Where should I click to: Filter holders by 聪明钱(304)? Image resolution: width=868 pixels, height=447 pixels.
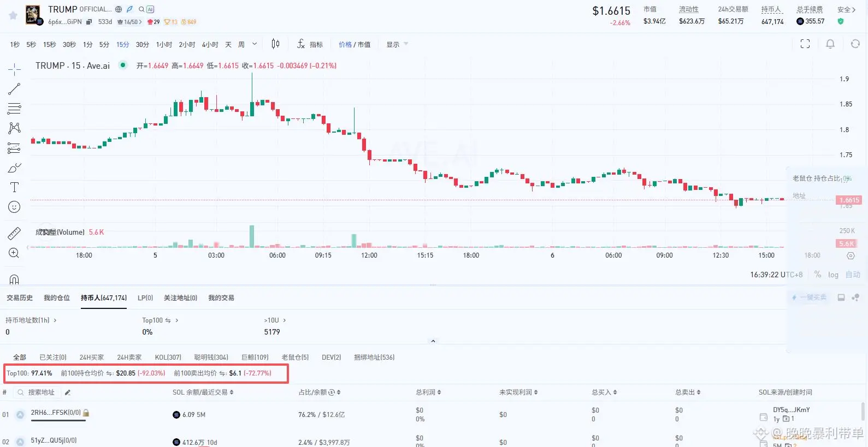tap(211, 357)
